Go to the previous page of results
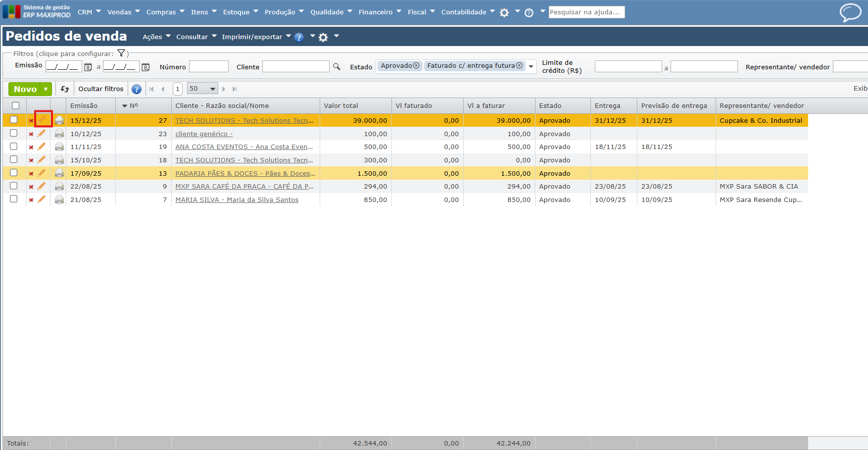This screenshot has height=450, width=868. pyautogui.click(x=163, y=89)
